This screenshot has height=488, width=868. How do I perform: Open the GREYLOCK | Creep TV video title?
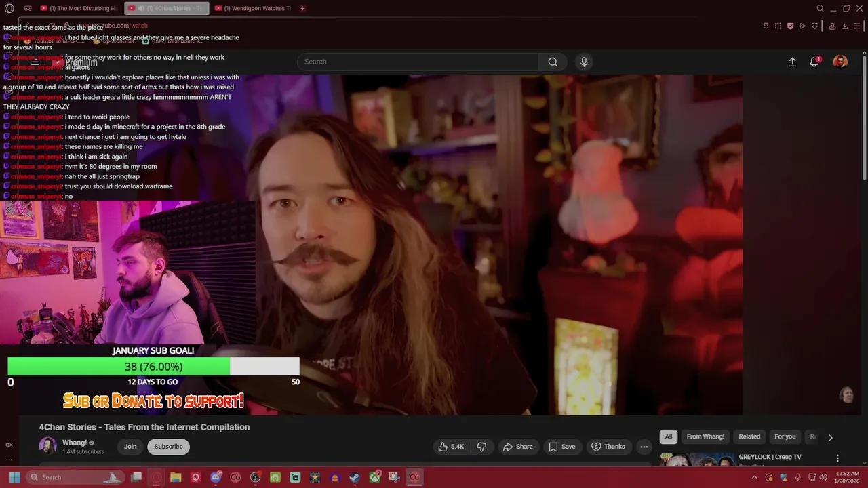[770, 457]
